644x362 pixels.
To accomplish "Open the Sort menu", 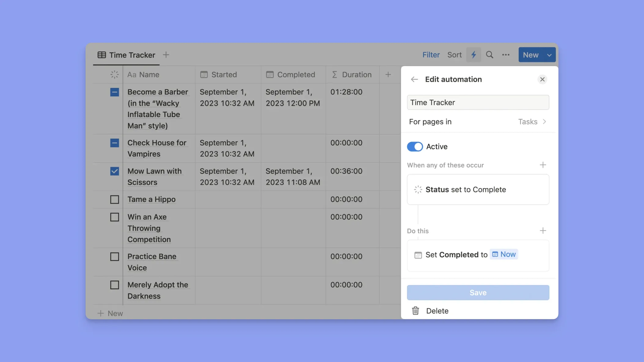I will pos(454,55).
